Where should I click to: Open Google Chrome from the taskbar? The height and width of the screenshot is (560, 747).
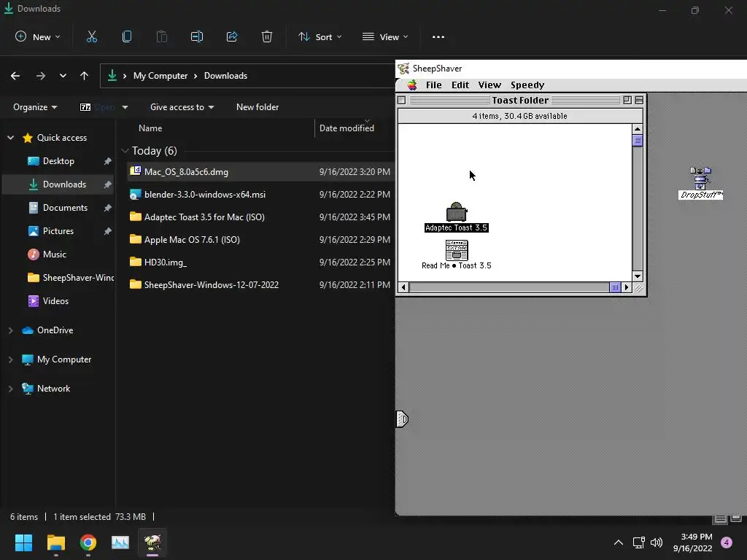[88, 542]
